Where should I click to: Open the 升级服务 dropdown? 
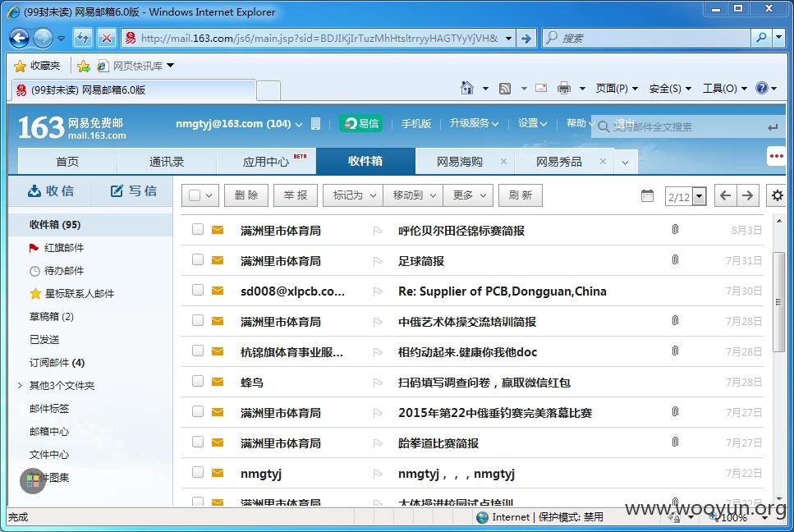[474, 123]
